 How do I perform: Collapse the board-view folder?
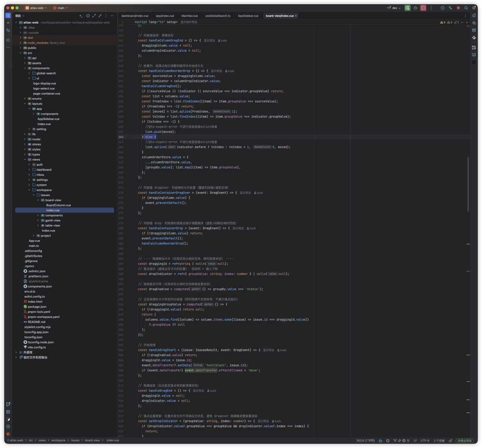coord(38,200)
